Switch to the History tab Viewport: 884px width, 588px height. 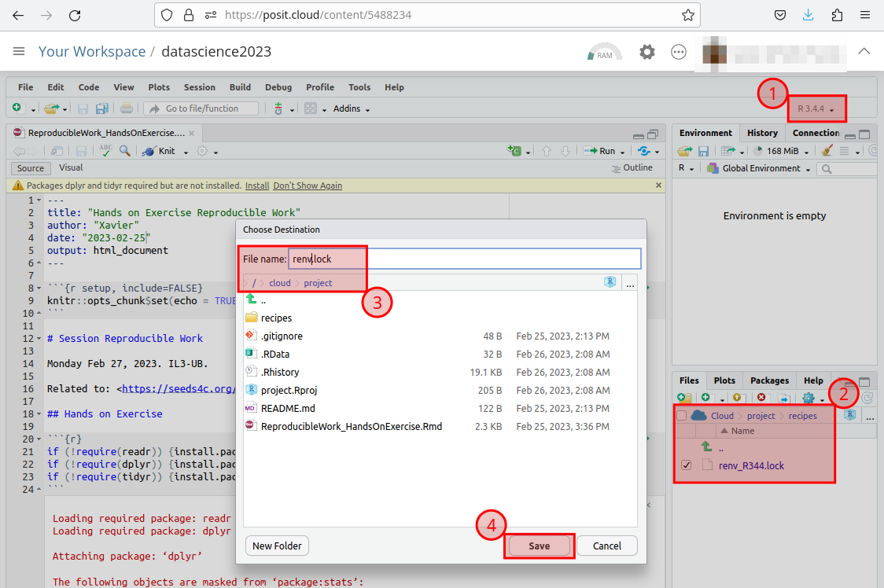(x=762, y=133)
